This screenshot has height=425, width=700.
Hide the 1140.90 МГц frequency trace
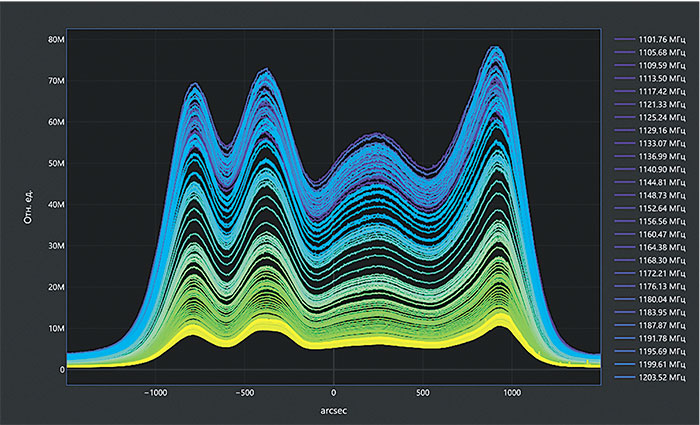[660, 170]
